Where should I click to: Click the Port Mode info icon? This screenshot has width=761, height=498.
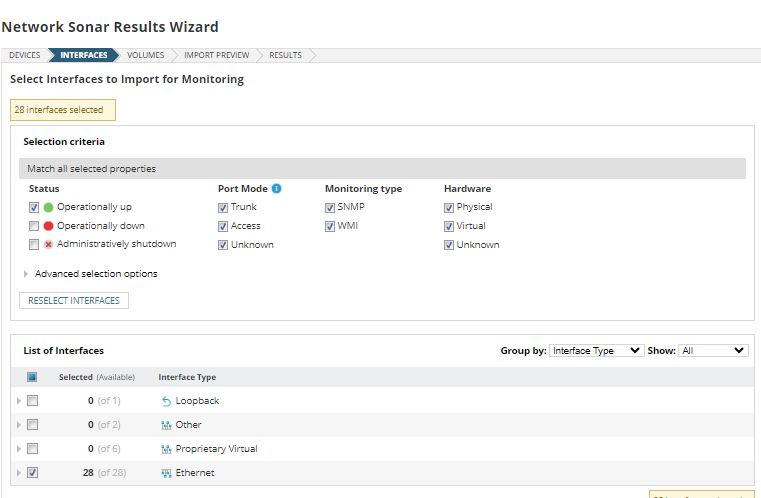(x=276, y=188)
